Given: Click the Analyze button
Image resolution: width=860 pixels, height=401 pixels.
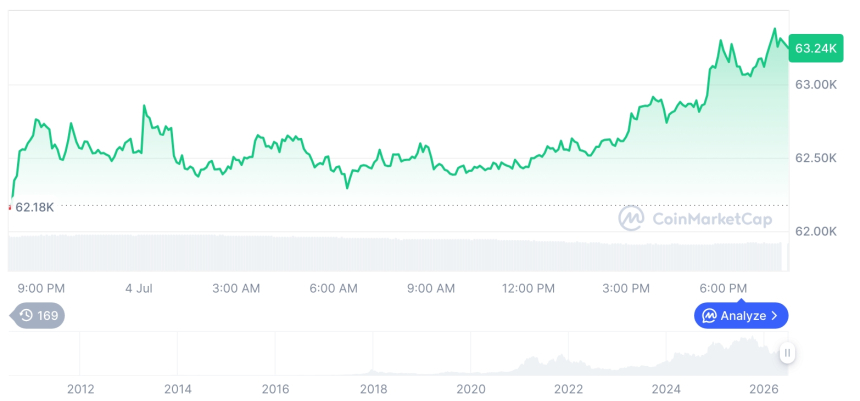Looking at the screenshot, I should pyautogui.click(x=741, y=315).
